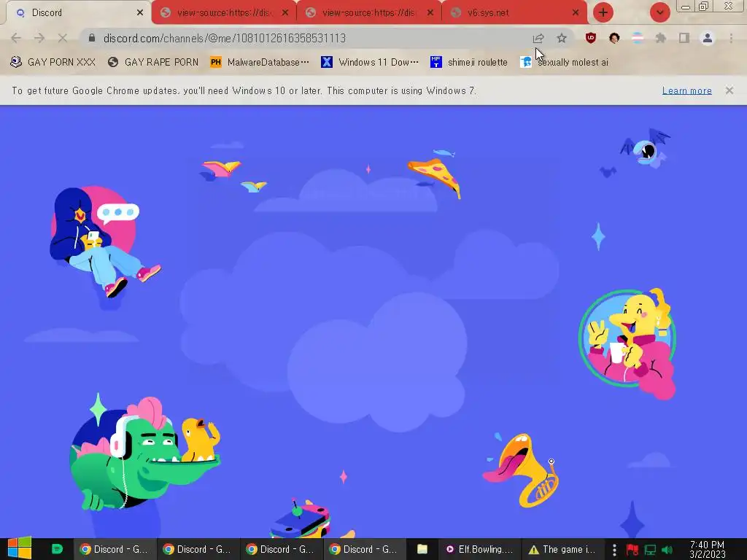Click the padlock site info icon
The image size is (747, 560).
[x=92, y=38]
